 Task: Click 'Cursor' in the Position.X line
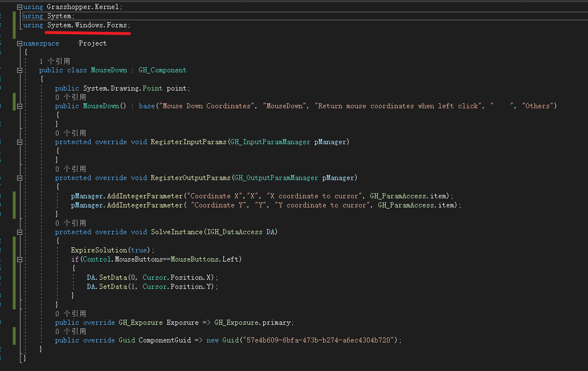pos(154,278)
